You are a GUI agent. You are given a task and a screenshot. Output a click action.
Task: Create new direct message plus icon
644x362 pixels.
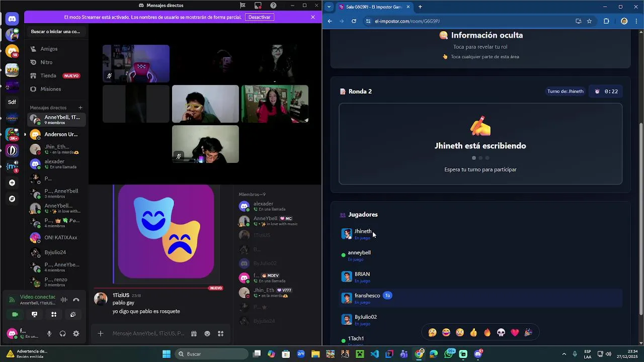click(80, 108)
